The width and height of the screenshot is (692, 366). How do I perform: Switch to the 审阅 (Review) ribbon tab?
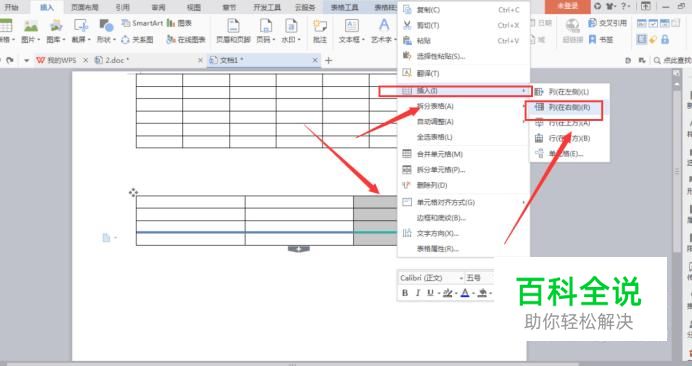pos(158,7)
